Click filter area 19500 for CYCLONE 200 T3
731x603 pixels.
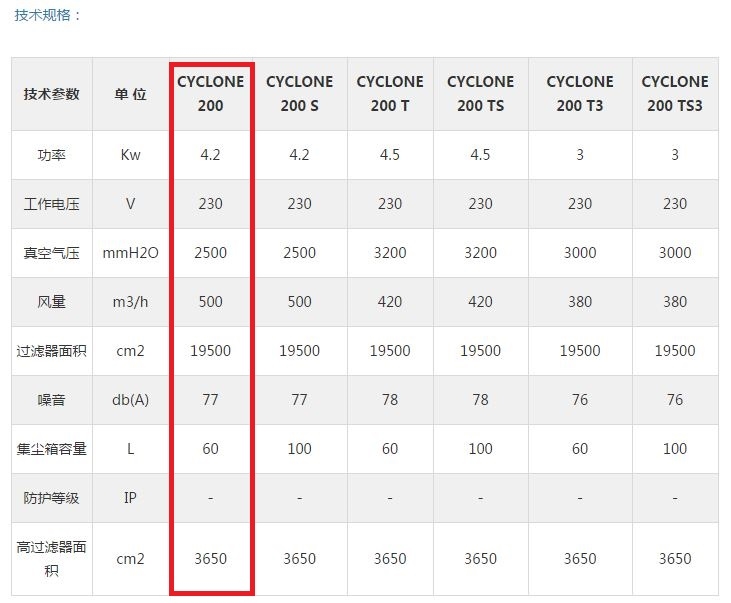[580, 351]
